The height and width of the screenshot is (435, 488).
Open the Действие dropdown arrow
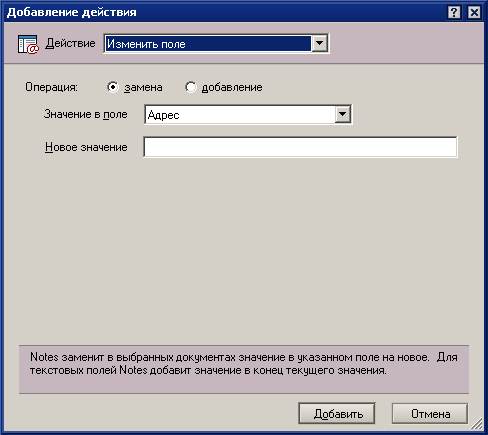[319, 43]
